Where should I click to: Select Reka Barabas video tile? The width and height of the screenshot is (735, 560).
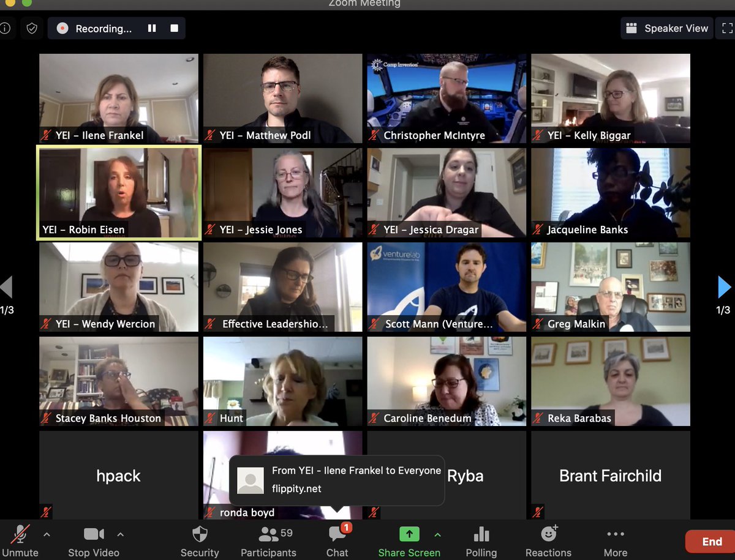pyautogui.click(x=611, y=381)
